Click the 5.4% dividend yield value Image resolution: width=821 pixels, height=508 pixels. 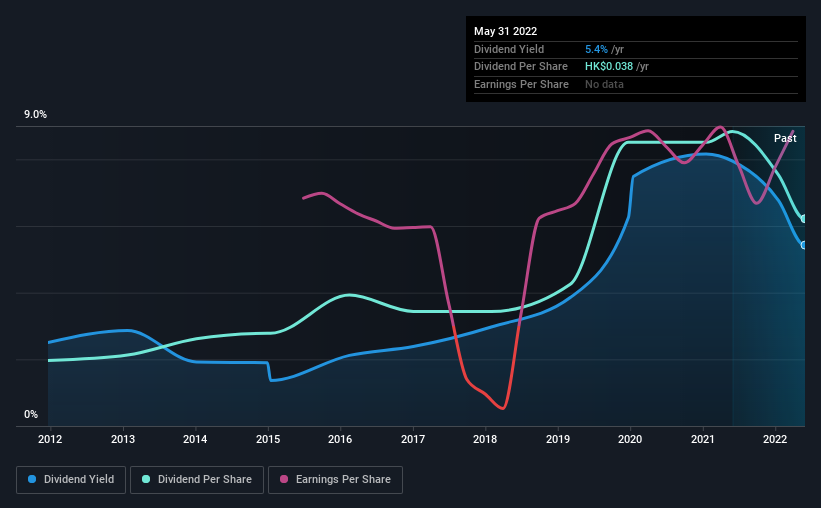pyautogui.click(x=596, y=49)
